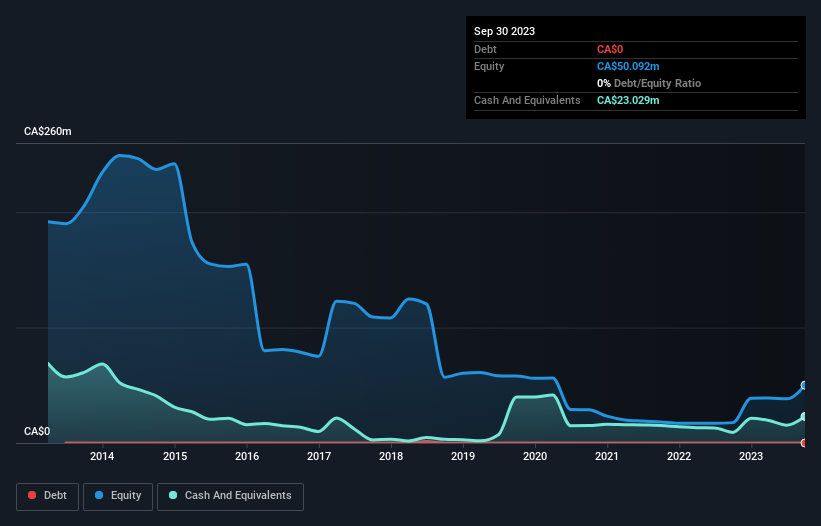Click the CA$50.092m equity value
Screen dimensions: 821x526
628,66
